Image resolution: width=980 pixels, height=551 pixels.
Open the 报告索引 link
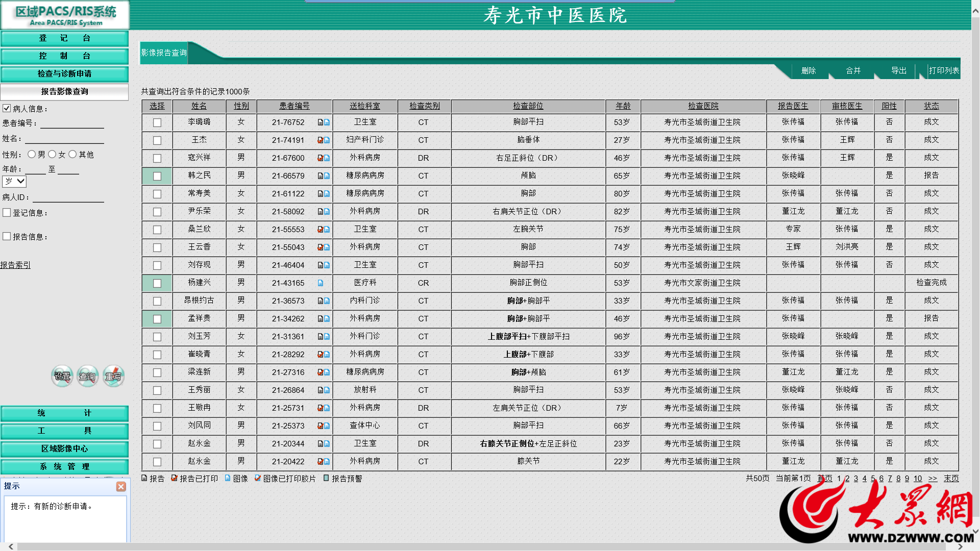coord(15,265)
